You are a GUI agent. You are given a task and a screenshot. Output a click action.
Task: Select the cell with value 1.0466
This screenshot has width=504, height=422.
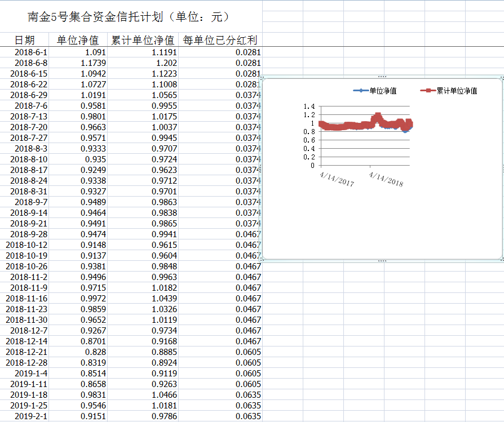tap(143, 395)
